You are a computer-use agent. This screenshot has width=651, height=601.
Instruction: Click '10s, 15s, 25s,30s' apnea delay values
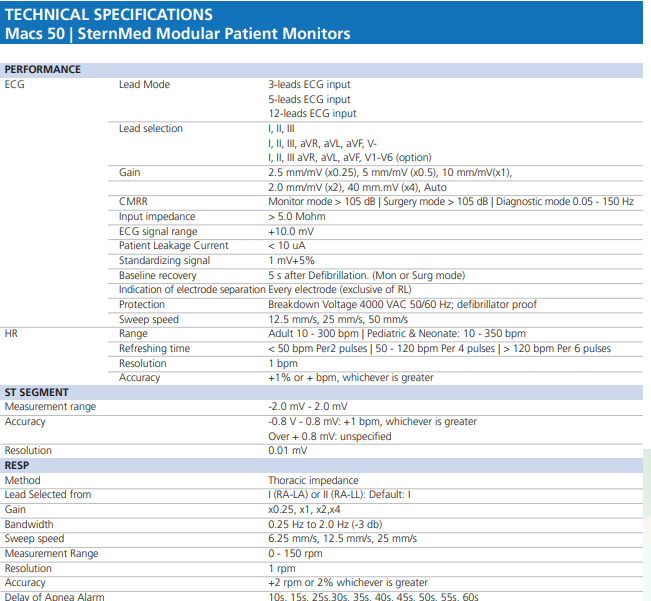[x=374, y=597]
